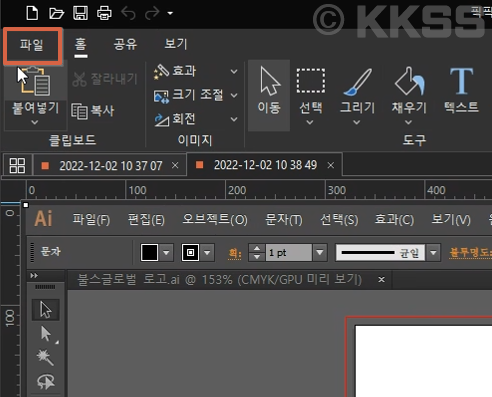
Task: Click the Save floppy disk icon
Action: [x=80, y=13]
